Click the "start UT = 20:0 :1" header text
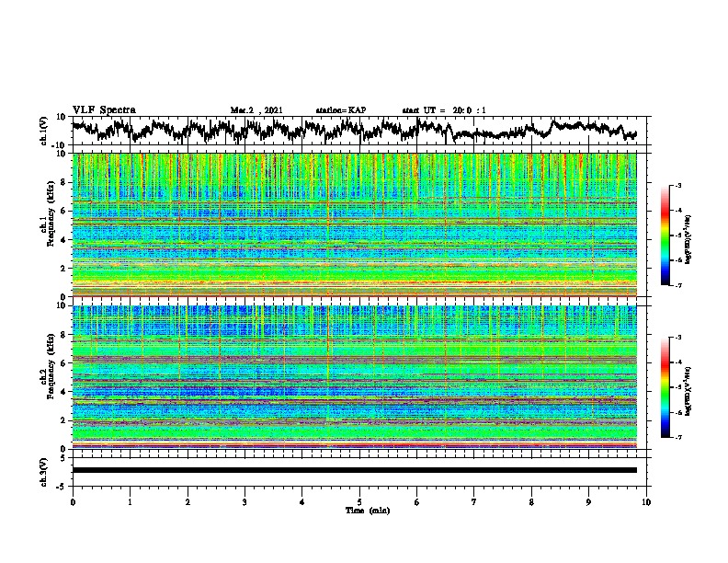 [x=444, y=110]
